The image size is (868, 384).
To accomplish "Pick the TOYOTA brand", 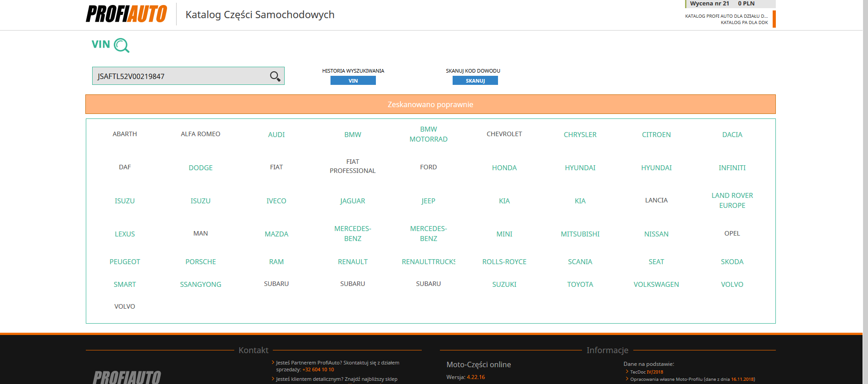I will pos(580,284).
